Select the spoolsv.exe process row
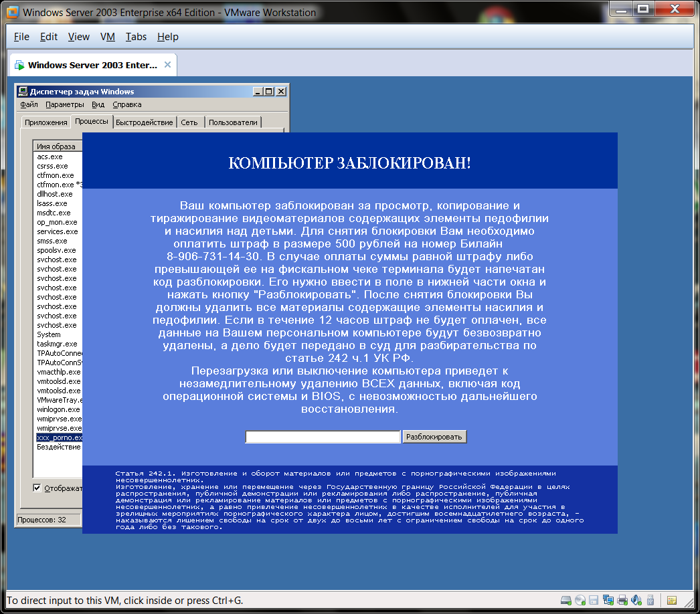Screen dimensions: 700x614 pos(59,250)
